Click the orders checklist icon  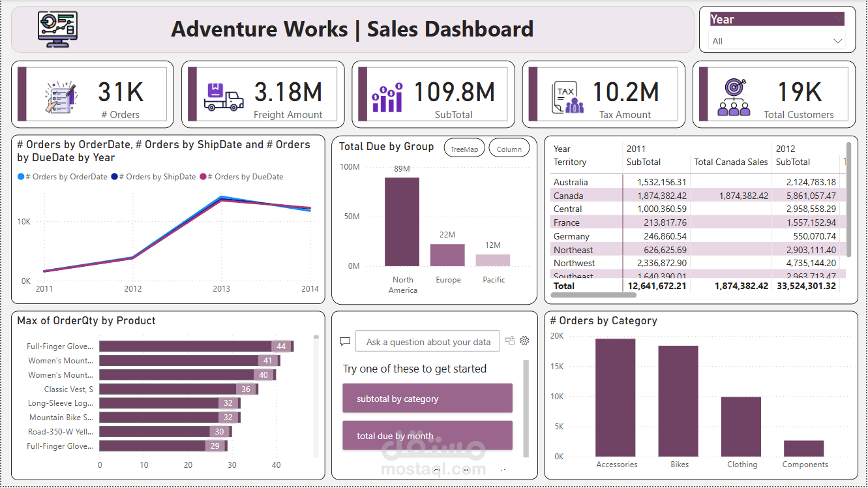click(x=61, y=99)
